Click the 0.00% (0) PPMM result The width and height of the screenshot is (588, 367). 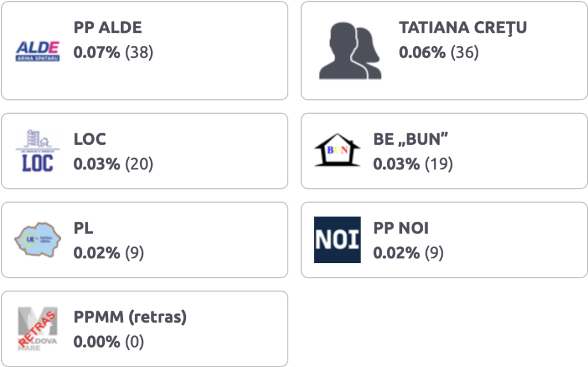[x=109, y=342]
